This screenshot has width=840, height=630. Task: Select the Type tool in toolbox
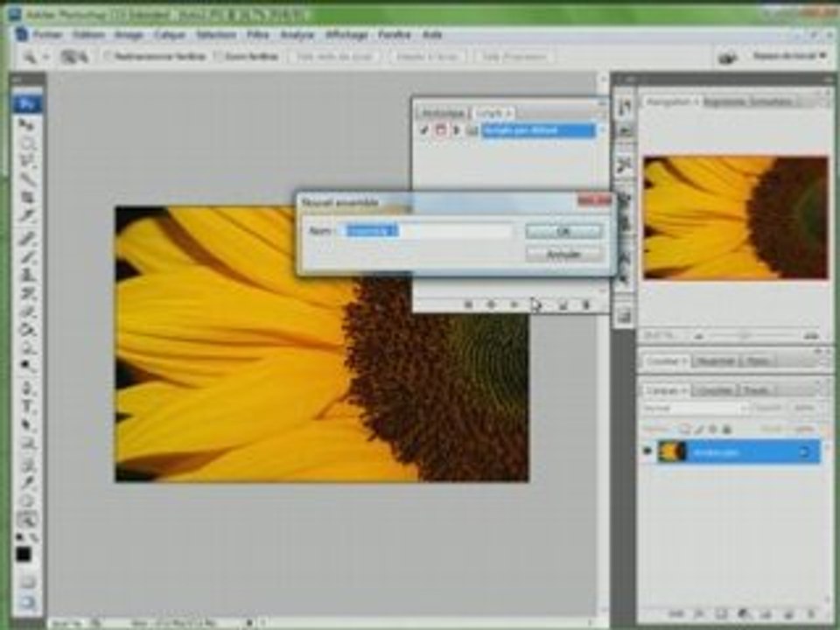pyautogui.click(x=25, y=408)
